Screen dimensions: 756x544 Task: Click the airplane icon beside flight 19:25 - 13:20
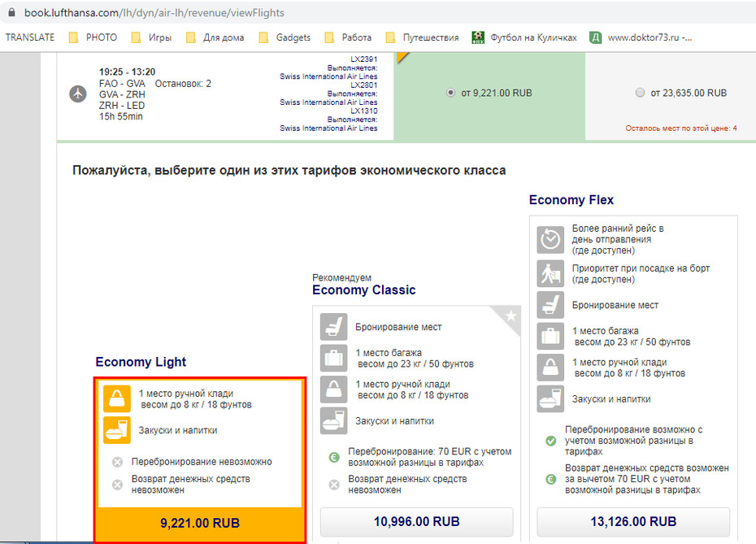coord(77,94)
